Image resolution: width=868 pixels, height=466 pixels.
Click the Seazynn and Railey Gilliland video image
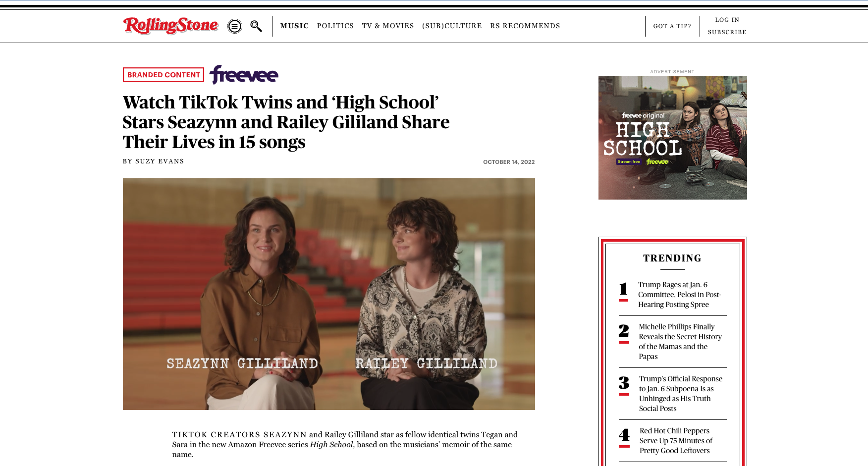click(329, 294)
